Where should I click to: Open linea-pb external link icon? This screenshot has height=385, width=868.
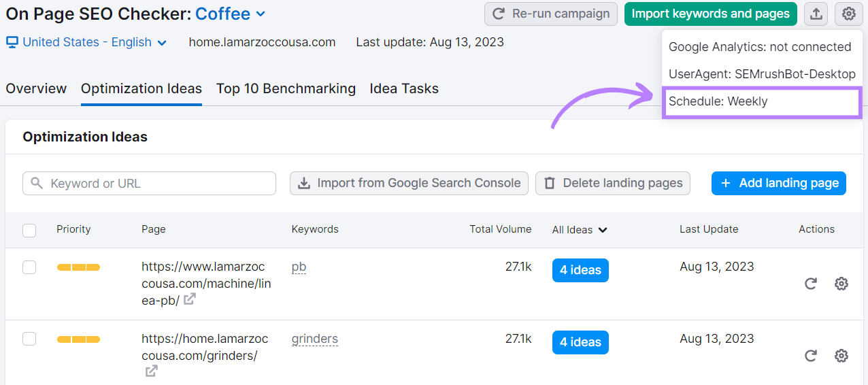coord(190,299)
